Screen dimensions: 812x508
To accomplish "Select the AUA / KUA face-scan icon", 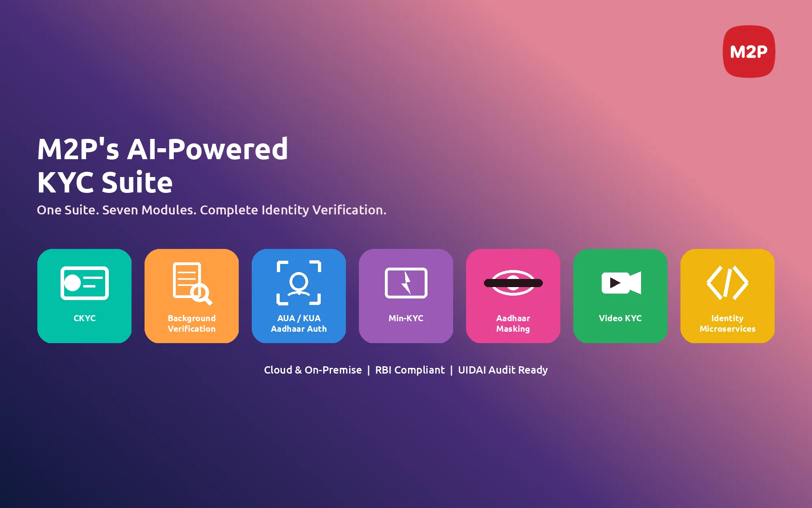I will point(299,283).
